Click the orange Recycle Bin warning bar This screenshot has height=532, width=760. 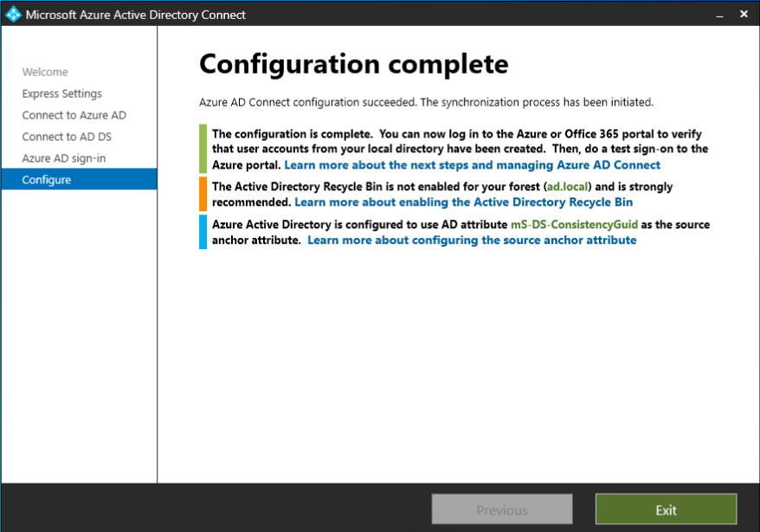point(203,194)
